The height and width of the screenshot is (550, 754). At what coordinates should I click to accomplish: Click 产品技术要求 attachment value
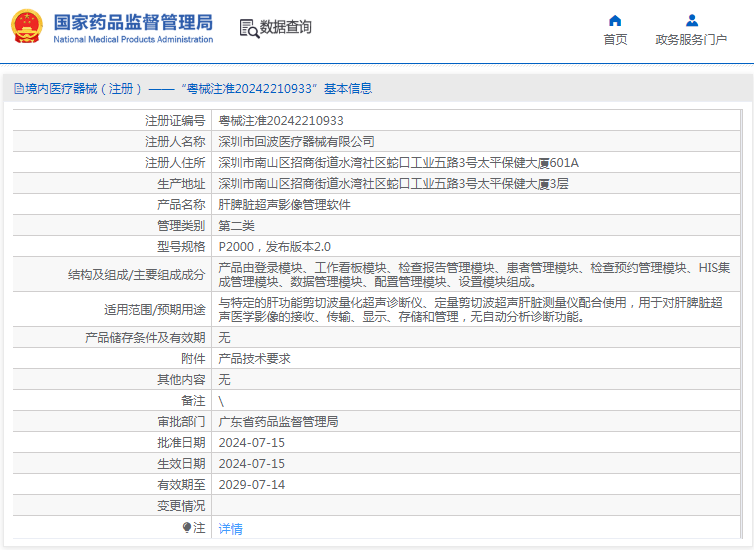pyautogui.click(x=254, y=359)
